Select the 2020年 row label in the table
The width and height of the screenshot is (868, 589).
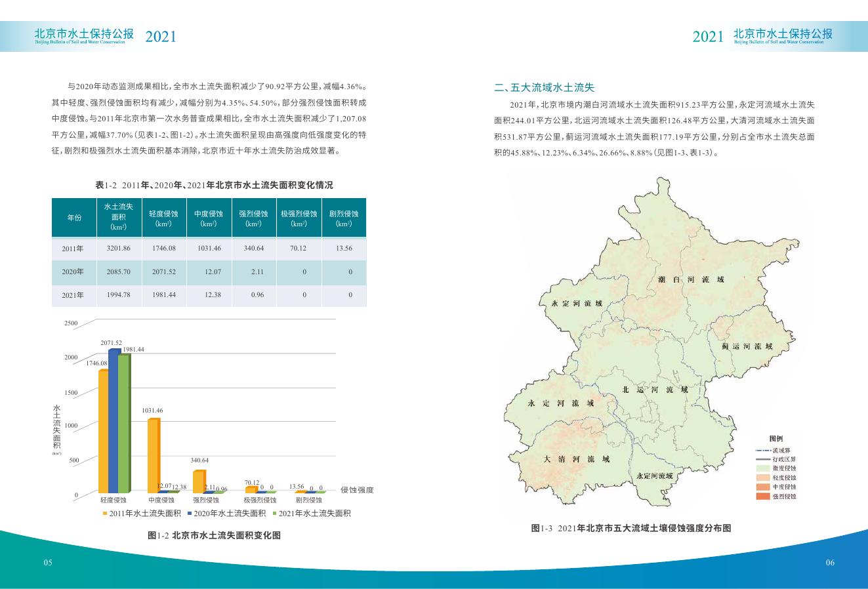(73, 272)
